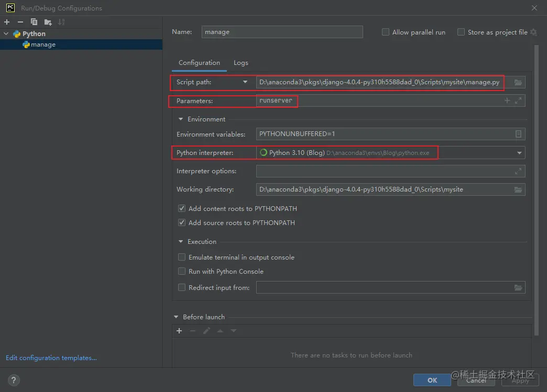Switch to the Configuration tab
547x392 pixels.
click(199, 63)
